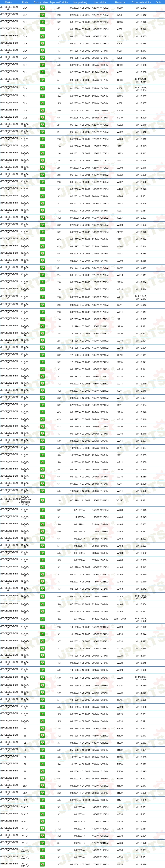The width and height of the screenshot is (165, 868).
Task: Click fuel icon in SL M 113.961 row
Action: pyautogui.click(x=42, y=750)
